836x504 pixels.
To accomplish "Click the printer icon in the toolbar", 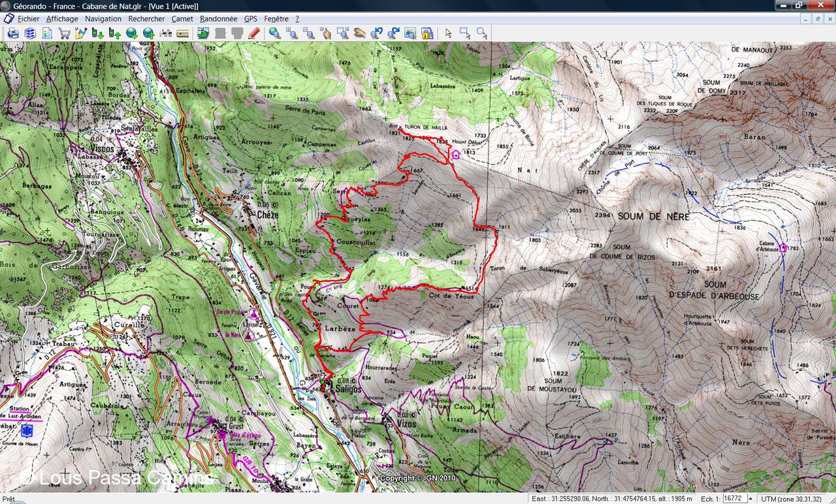I will [13, 33].
